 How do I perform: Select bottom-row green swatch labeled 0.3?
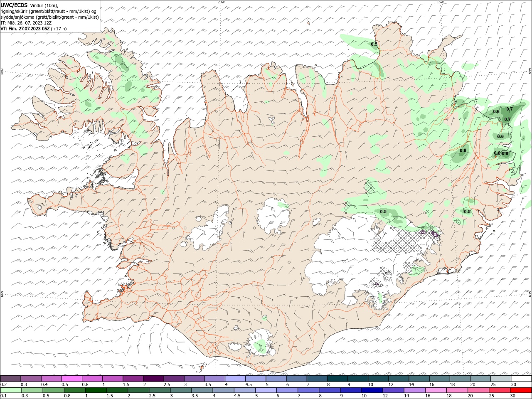[x=32, y=390]
